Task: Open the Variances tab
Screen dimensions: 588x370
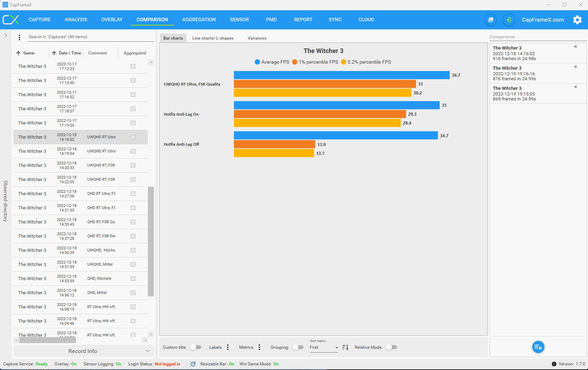Action: (x=257, y=38)
